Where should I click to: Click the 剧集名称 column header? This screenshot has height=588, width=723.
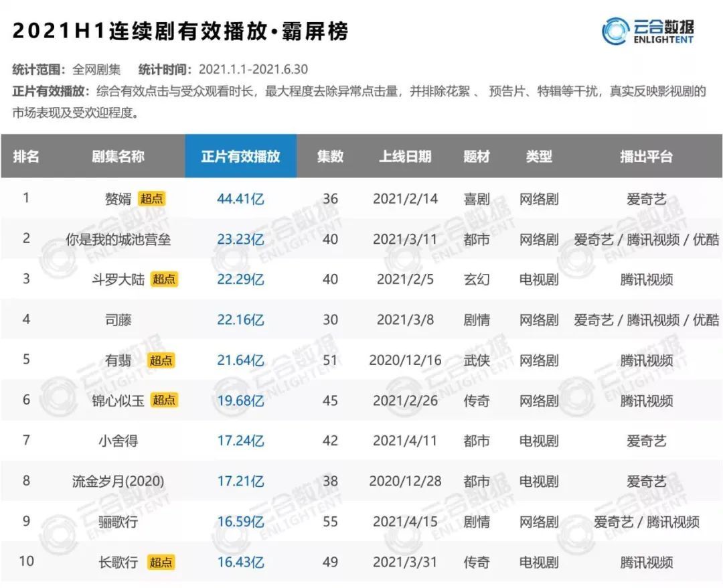point(118,157)
